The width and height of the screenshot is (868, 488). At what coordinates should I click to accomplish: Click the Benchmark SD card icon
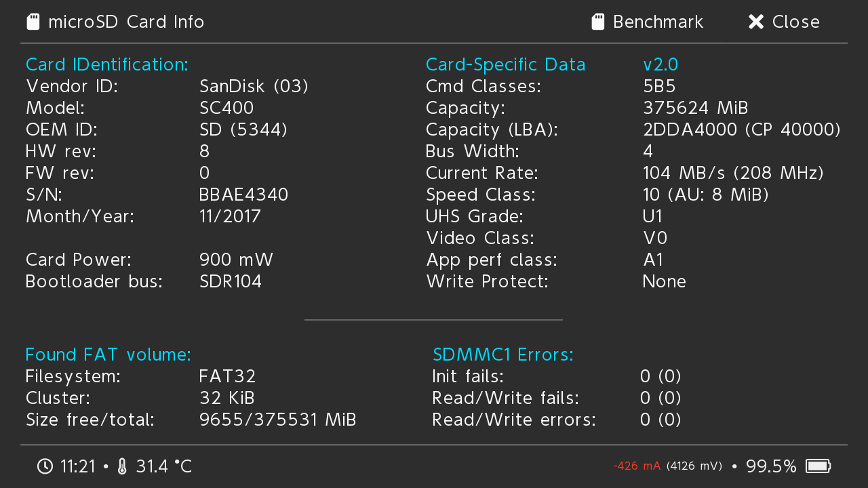pyautogui.click(x=597, y=22)
